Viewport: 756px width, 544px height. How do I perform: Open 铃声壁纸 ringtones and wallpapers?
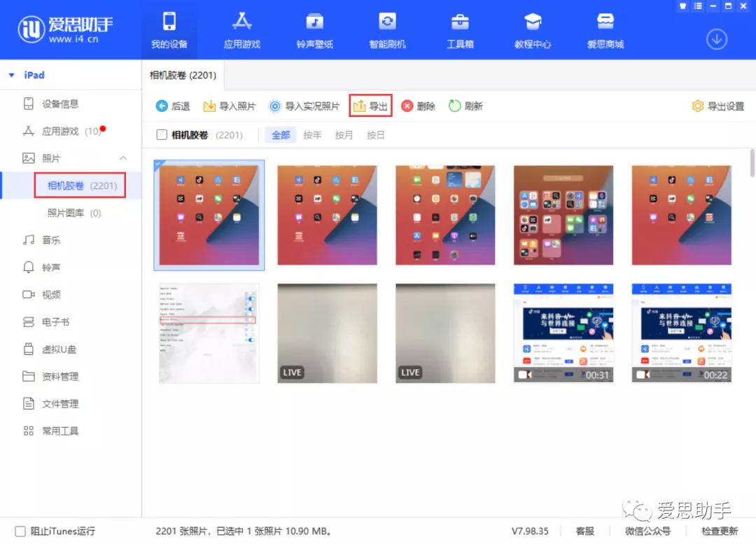pos(314,30)
